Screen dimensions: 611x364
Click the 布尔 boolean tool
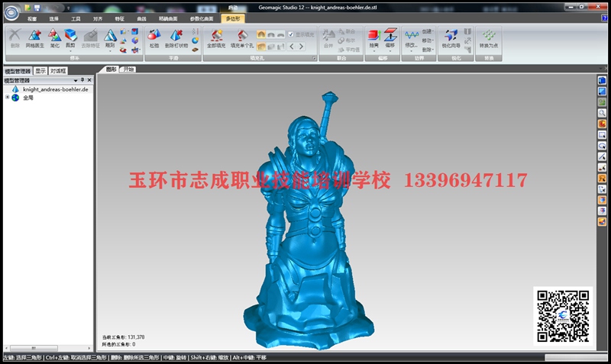click(x=346, y=40)
